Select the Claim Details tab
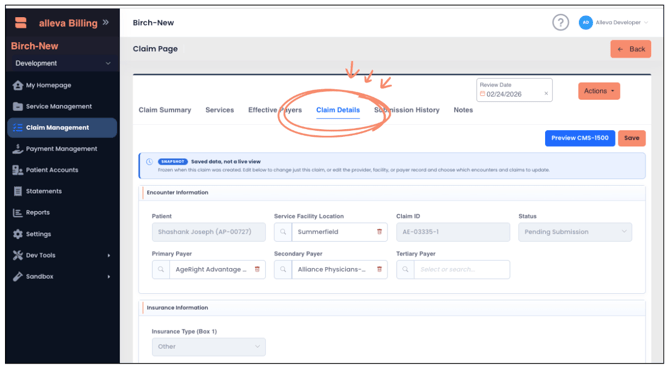 [338, 110]
